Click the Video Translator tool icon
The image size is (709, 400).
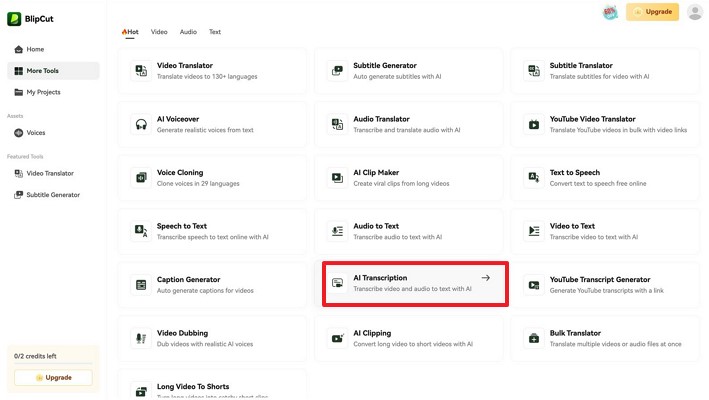tap(141, 71)
